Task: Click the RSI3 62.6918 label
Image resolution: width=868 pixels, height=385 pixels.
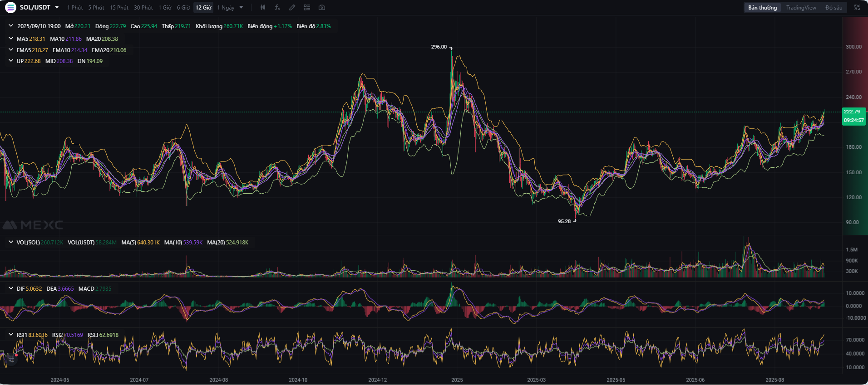Action: pyautogui.click(x=103, y=335)
